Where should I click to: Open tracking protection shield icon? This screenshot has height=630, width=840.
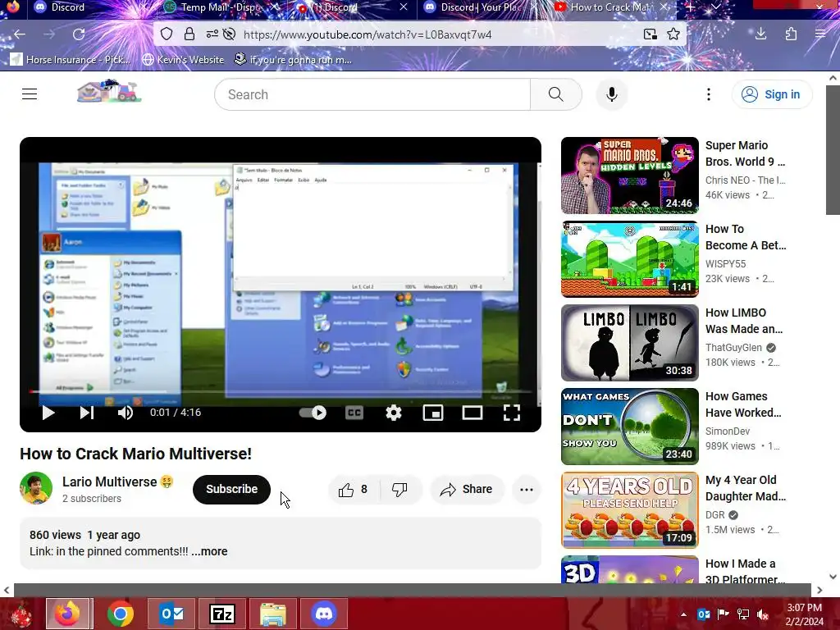(167, 34)
